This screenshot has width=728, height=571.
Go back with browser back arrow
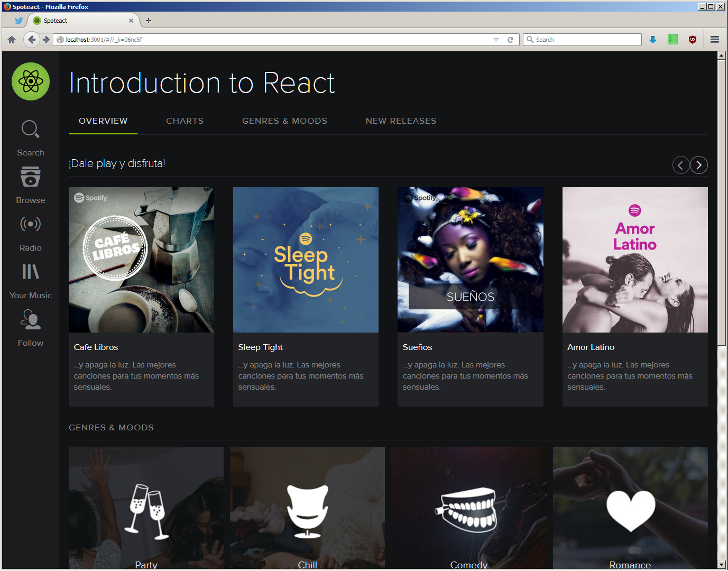32,40
